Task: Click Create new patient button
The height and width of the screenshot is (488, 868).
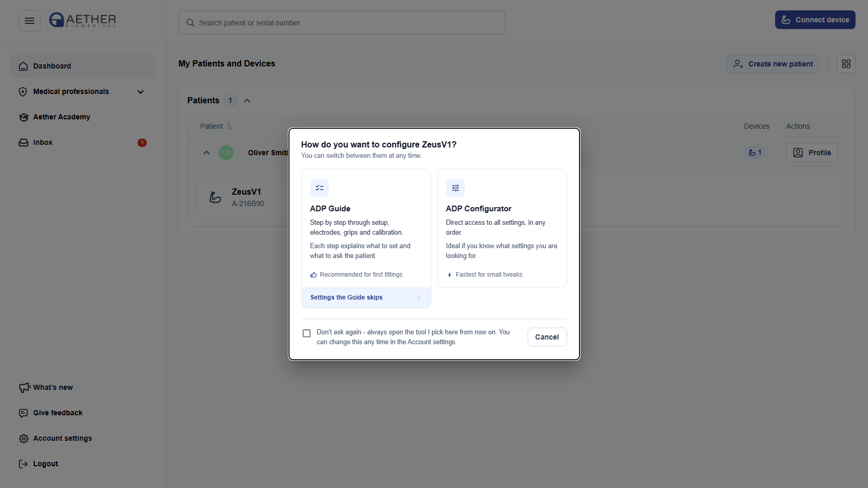Action: click(x=773, y=64)
